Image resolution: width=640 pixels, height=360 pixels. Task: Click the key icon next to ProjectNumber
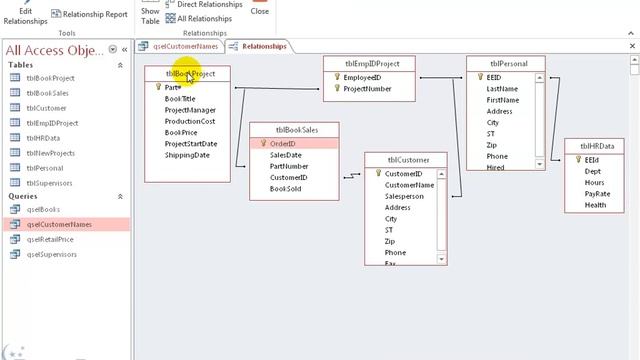tap(337, 88)
